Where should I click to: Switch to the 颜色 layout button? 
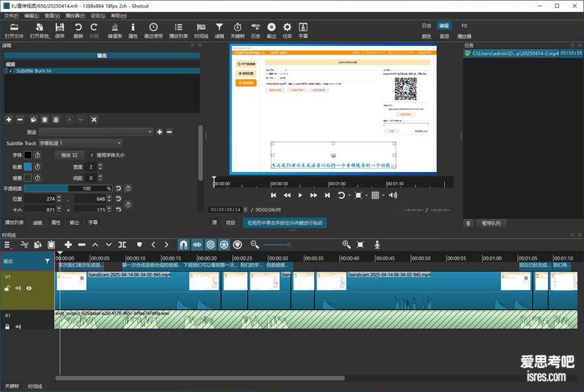[x=427, y=36]
